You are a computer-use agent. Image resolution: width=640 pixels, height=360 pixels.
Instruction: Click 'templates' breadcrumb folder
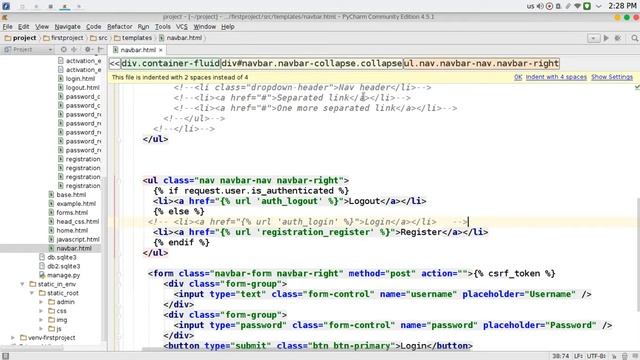point(133,38)
